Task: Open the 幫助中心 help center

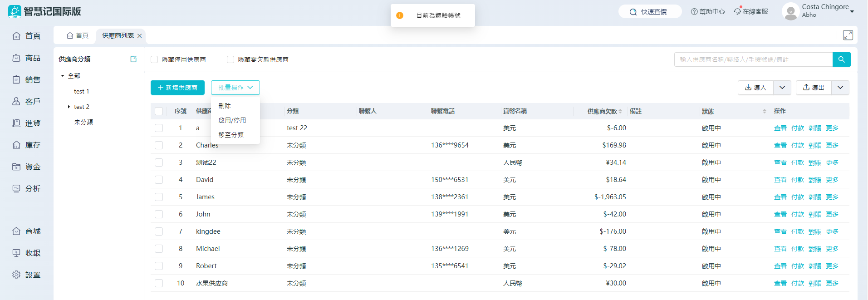Action: tap(708, 12)
